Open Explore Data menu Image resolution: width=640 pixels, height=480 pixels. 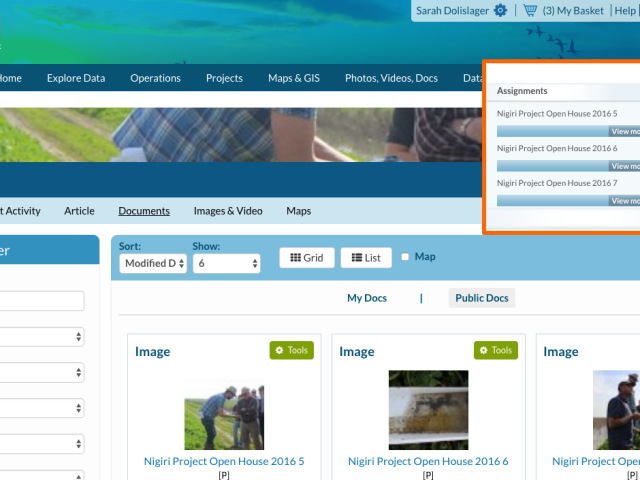click(x=76, y=78)
